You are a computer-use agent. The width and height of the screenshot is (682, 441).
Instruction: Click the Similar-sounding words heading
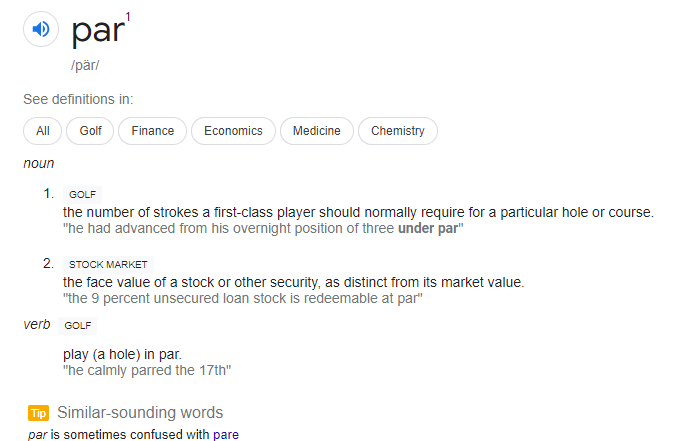tap(140, 413)
